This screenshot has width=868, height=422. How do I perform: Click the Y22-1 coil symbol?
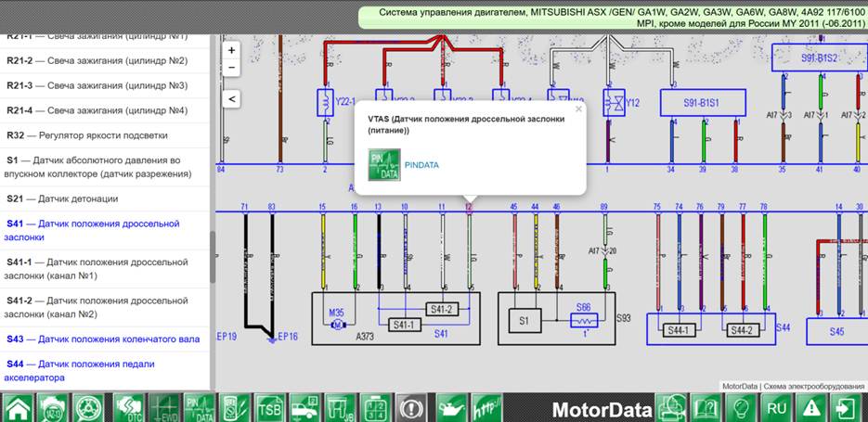click(326, 102)
